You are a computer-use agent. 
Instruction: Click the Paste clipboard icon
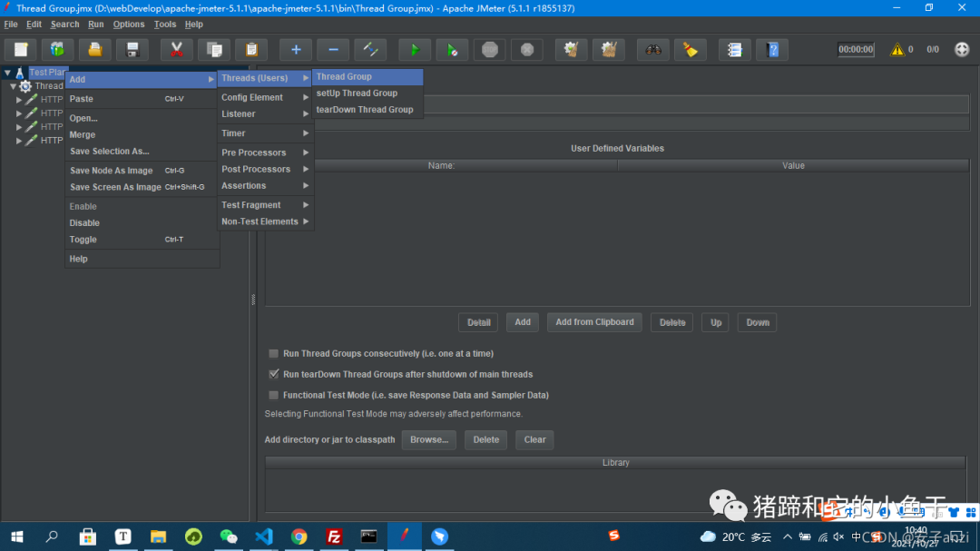(252, 49)
